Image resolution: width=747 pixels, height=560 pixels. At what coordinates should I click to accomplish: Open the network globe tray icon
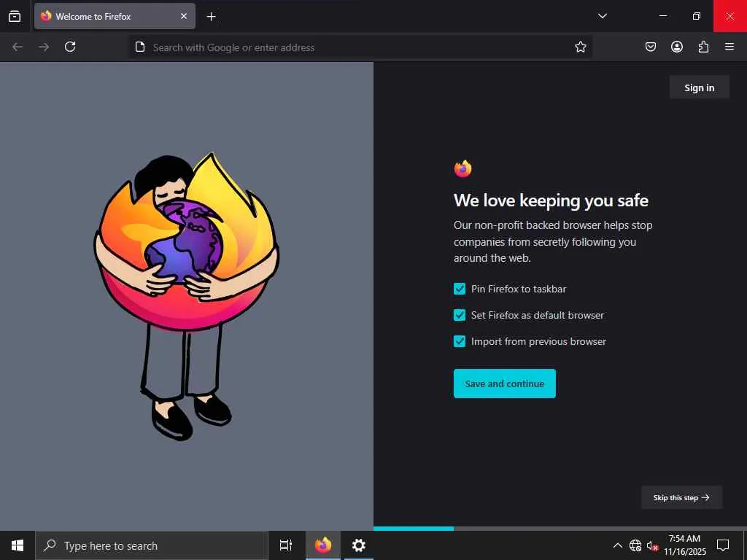(635, 545)
